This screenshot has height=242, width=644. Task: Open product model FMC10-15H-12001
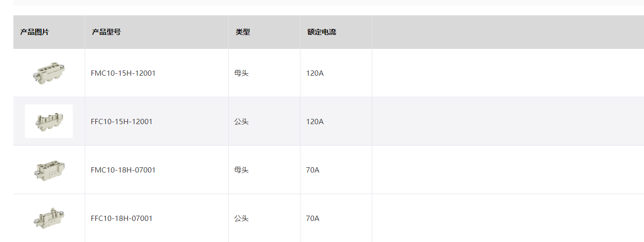[x=123, y=73]
